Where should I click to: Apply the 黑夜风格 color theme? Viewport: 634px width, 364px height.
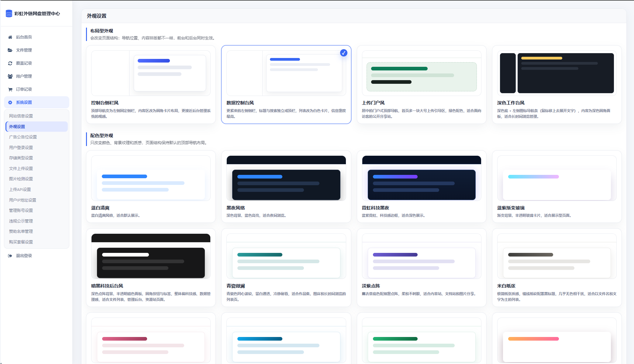click(x=286, y=186)
